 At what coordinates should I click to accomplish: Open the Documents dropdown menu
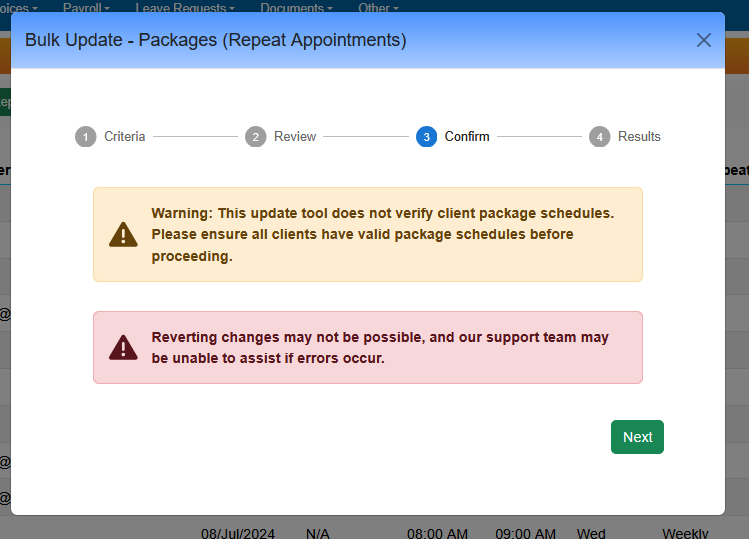pyautogui.click(x=296, y=7)
